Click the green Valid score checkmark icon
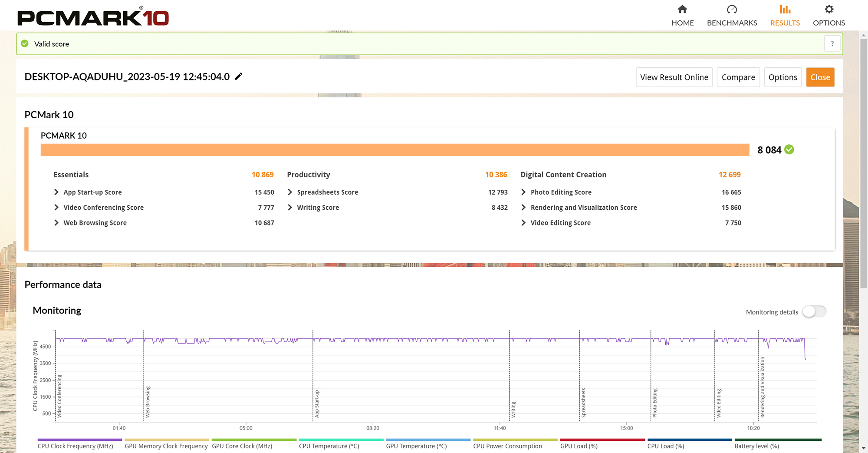 tap(25, 43)
